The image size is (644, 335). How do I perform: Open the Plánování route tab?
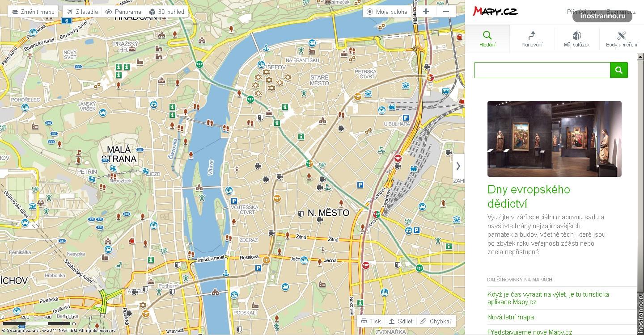[532, 39]
